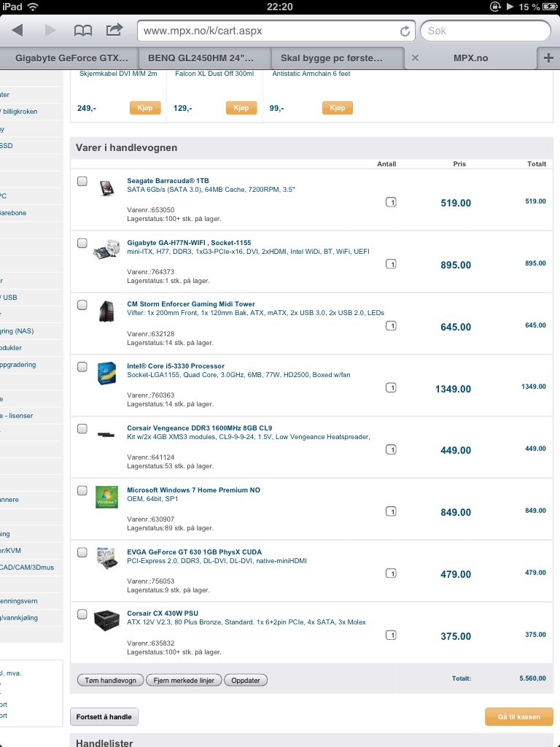This screenshot has height=747, width=560.
Task: Close the MPX.no tab with X
Action: click(415, 58)
